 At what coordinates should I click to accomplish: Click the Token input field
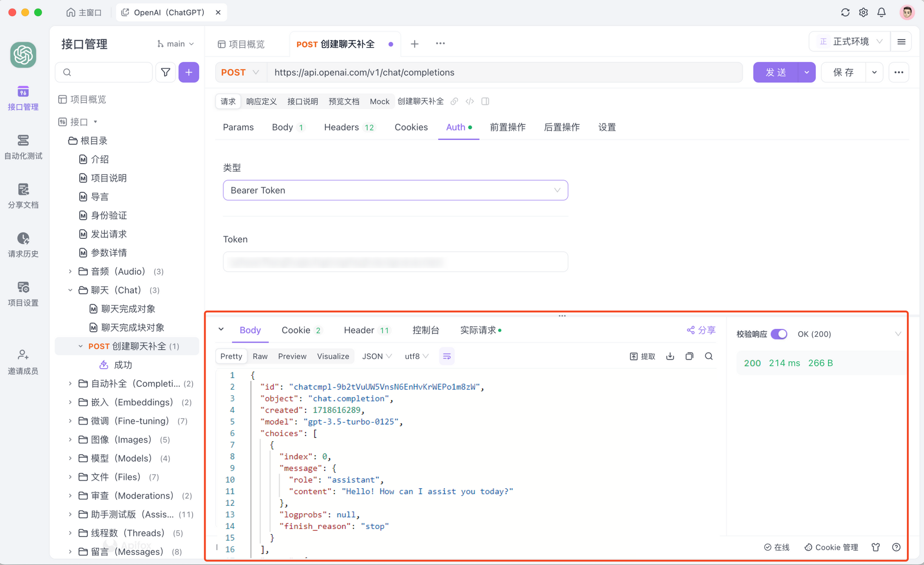coord(395,262)
